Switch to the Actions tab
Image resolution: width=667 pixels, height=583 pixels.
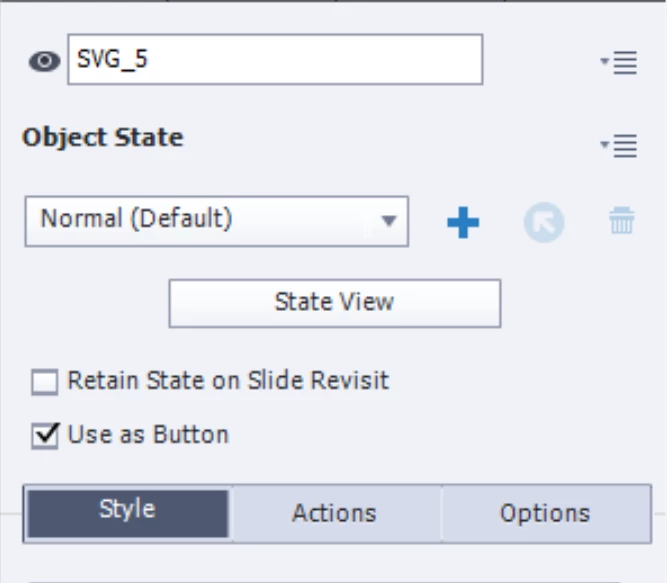pos(334,513)
